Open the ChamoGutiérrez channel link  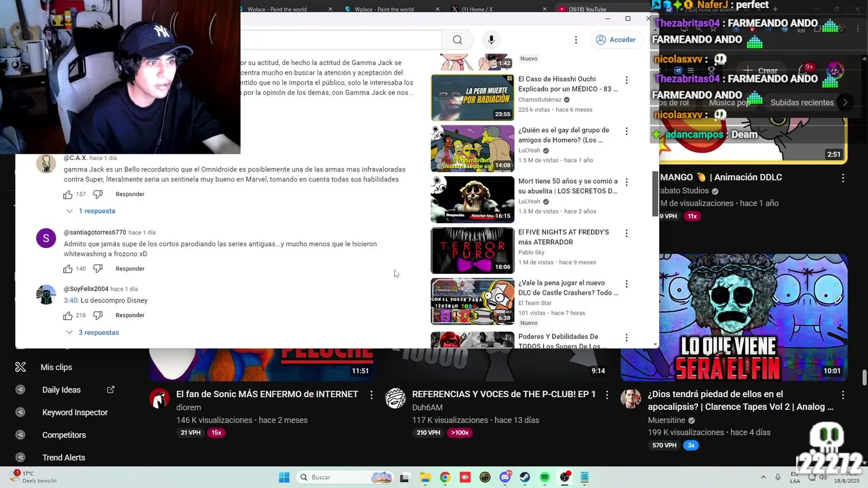540,100
